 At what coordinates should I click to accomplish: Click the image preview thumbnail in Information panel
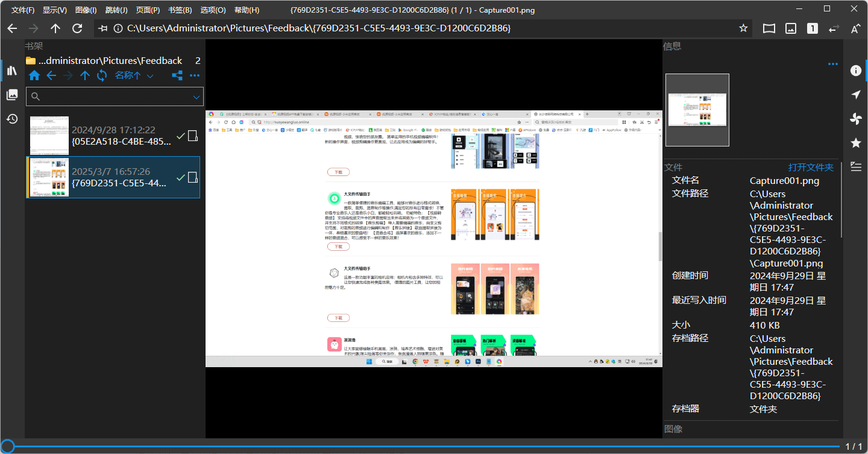point(697,110)
